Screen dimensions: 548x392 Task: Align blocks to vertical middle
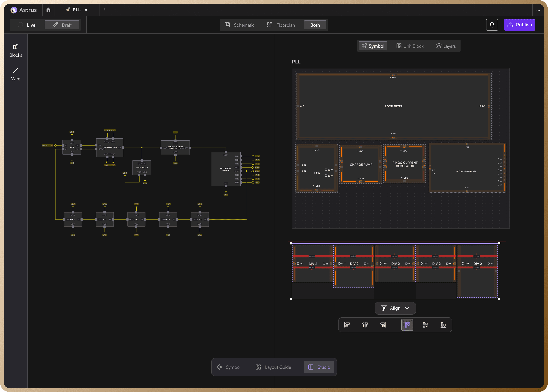425,325
